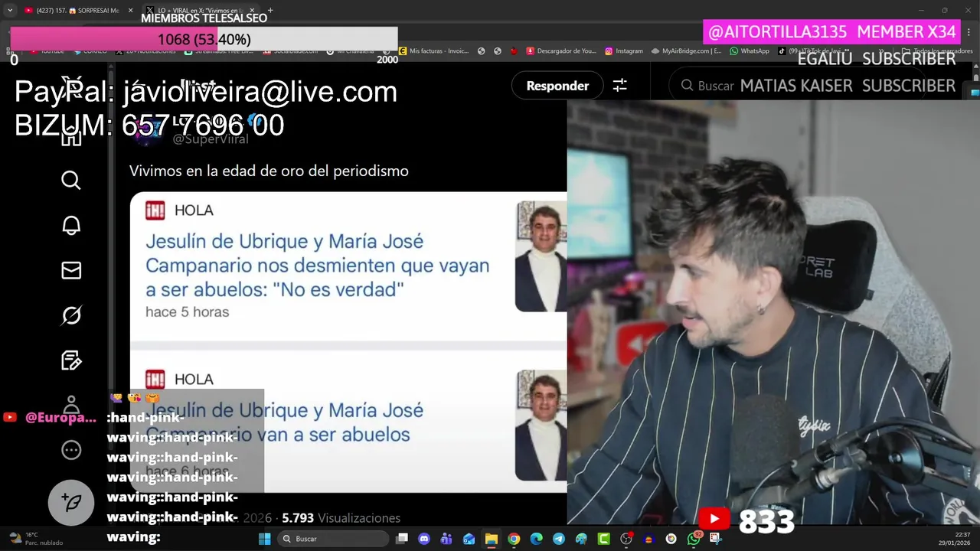Image resolution: width=980 pixels, height=551 pixels.
Task: Open the HOLA headline card 'van a ser abuelos'
Action: 348,422
